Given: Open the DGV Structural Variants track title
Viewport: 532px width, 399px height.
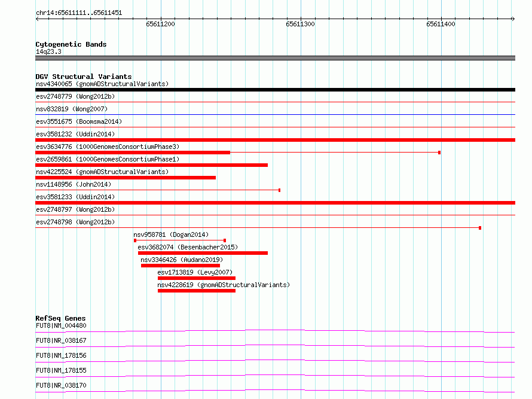Looking at the screenshot, I should [x=84, y=77].
